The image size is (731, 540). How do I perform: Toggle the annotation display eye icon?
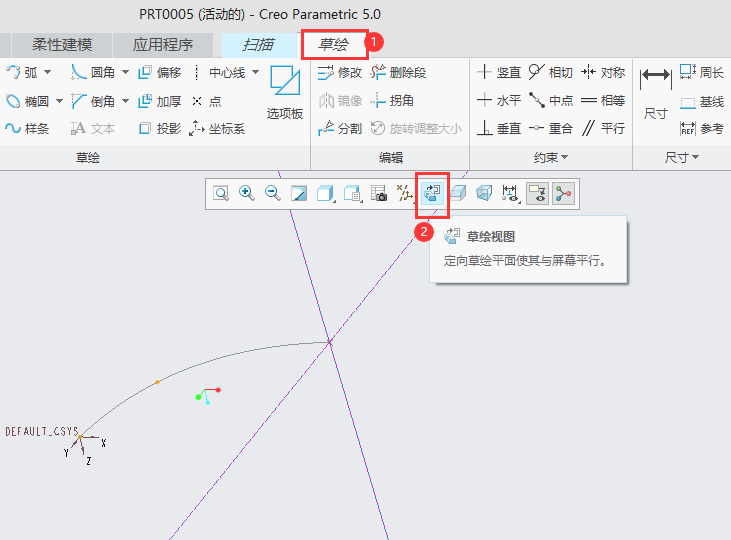click(x=537, y=194)
